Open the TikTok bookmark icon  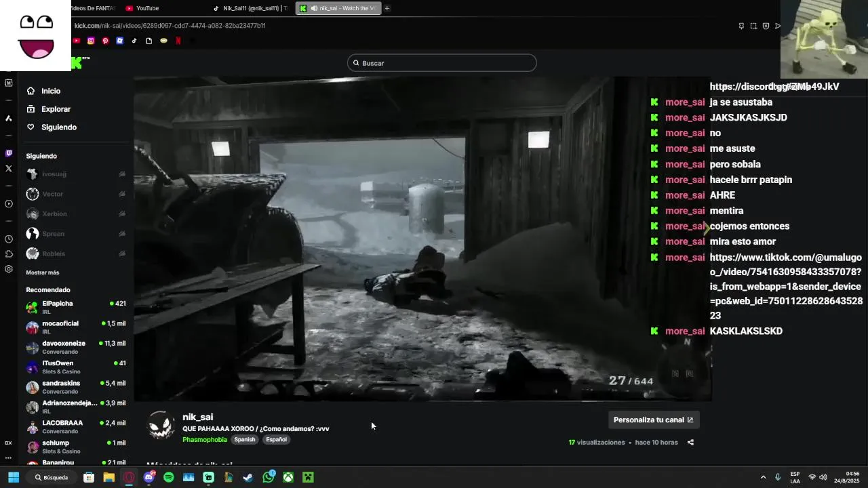134,41
